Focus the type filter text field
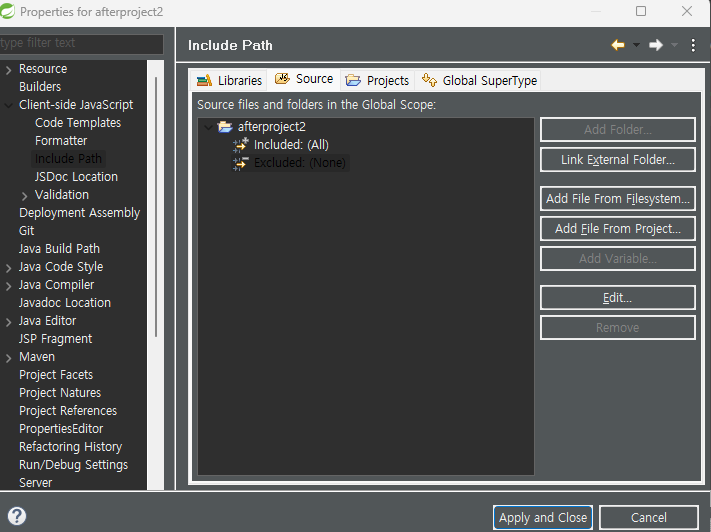 point(82,43)
